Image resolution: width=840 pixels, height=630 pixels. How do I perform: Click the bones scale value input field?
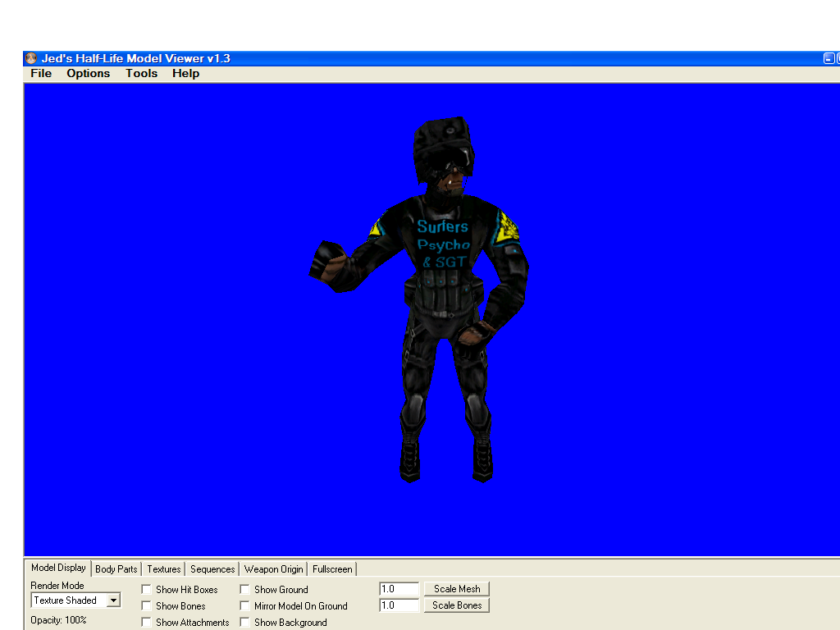click(399, 605)
